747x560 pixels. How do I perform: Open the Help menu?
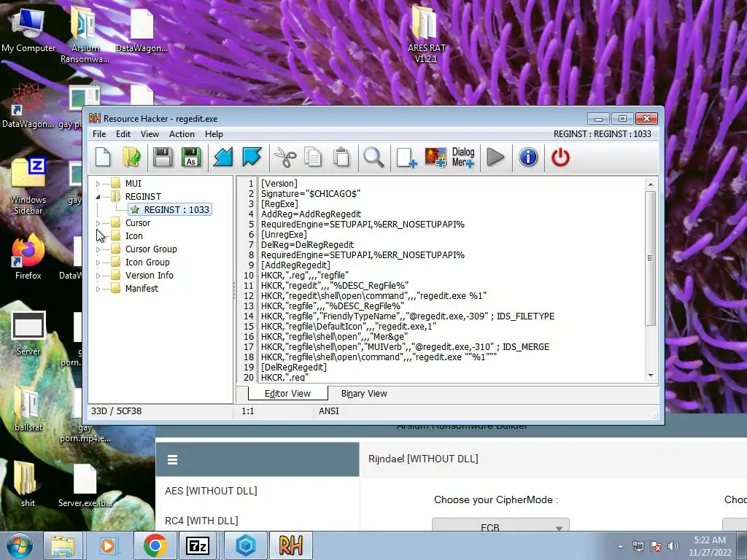point(214,134)
